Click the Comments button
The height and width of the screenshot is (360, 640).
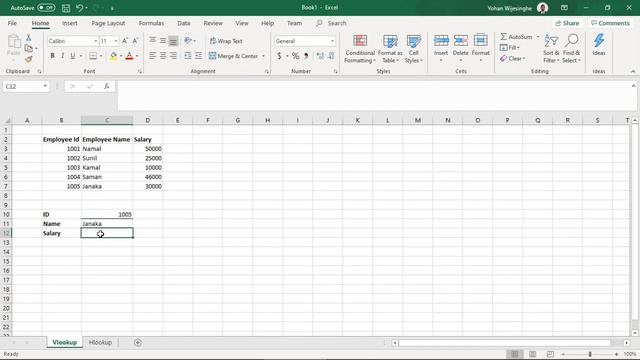click(x=611, y=23)
